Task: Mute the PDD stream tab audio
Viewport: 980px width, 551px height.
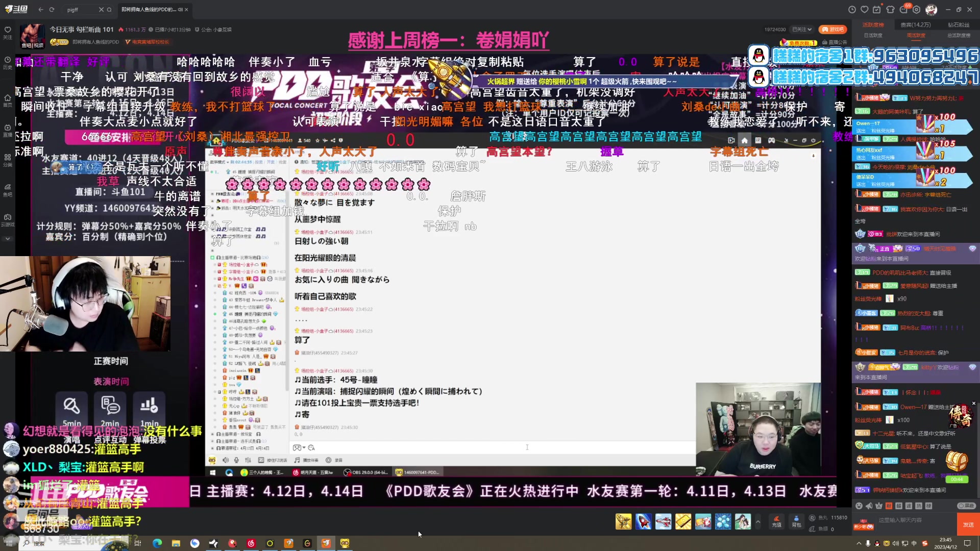Action: tap(180, 10)
